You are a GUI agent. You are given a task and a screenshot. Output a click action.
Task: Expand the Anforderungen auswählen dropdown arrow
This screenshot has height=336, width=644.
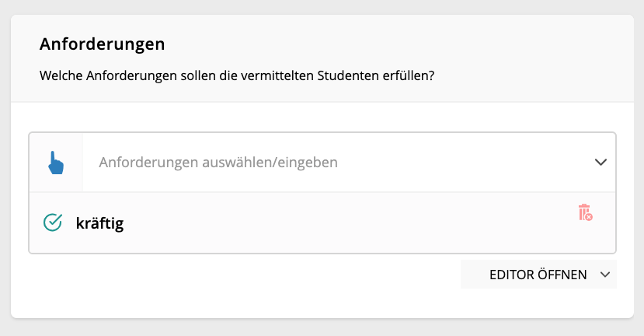600,162
